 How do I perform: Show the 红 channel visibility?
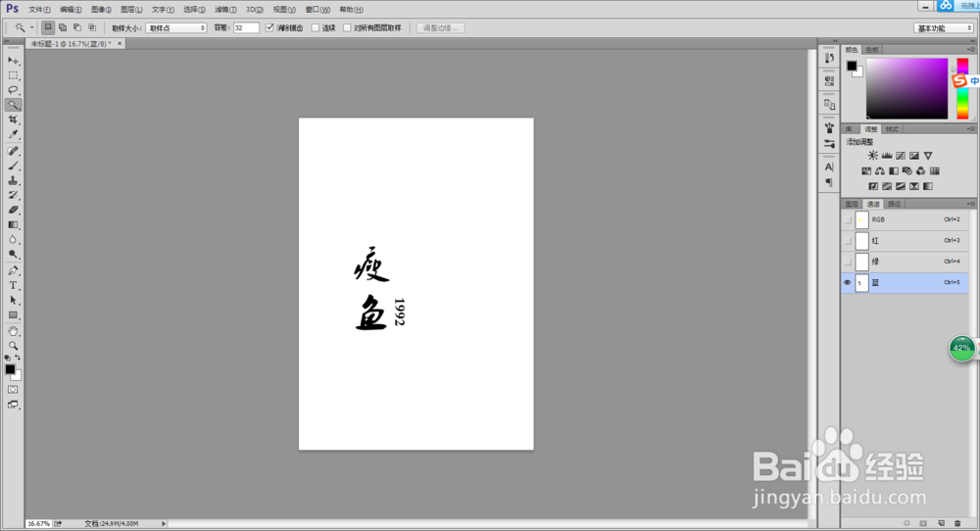pyautogui.click(x=848, y=240)
